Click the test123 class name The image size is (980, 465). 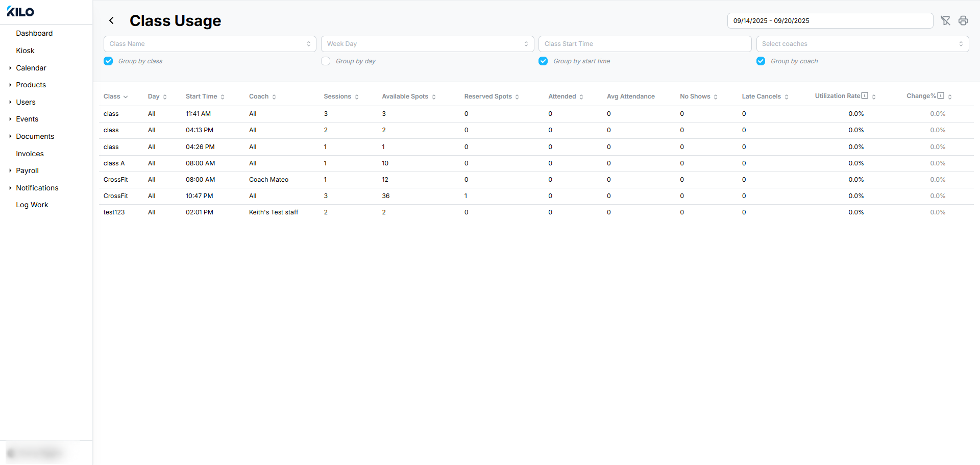click(x=114, y=212)
